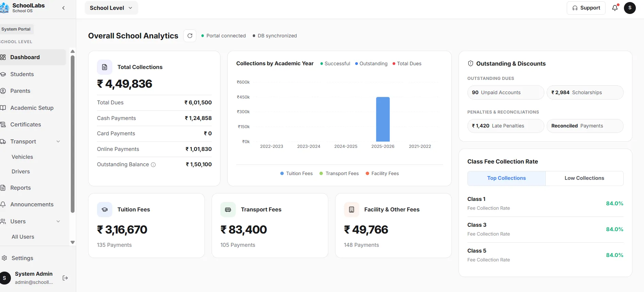This screenshot has height=292, width=644.
Task: Switch to the Top Collections tab
Action: pos(507,178)
